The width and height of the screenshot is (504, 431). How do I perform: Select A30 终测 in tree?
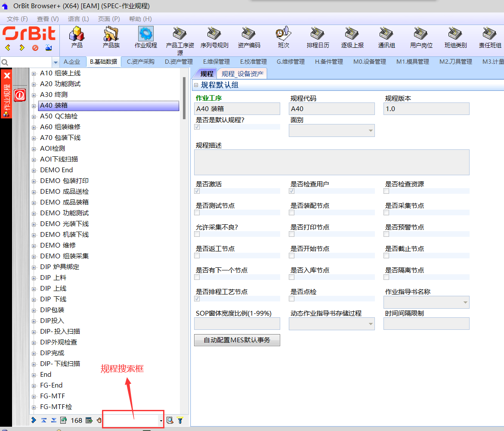coord(54,95)
